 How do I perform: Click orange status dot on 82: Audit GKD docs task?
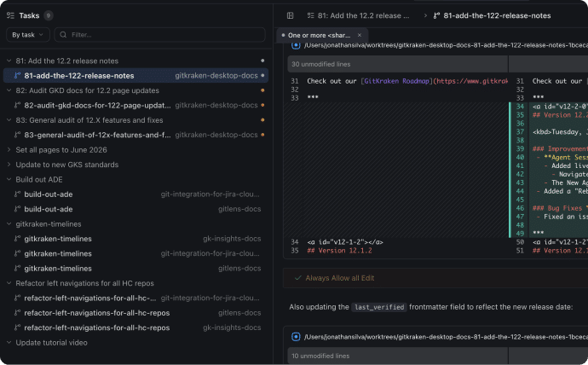[262, 90]
